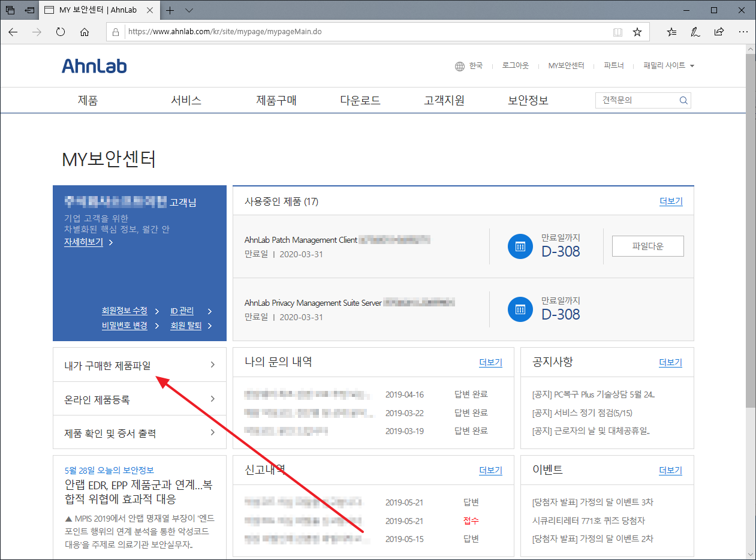This screenshot has width=756, height=560.
Task: Click 더보기 for 사용중인 제품
Action: [x=671, y=201]
